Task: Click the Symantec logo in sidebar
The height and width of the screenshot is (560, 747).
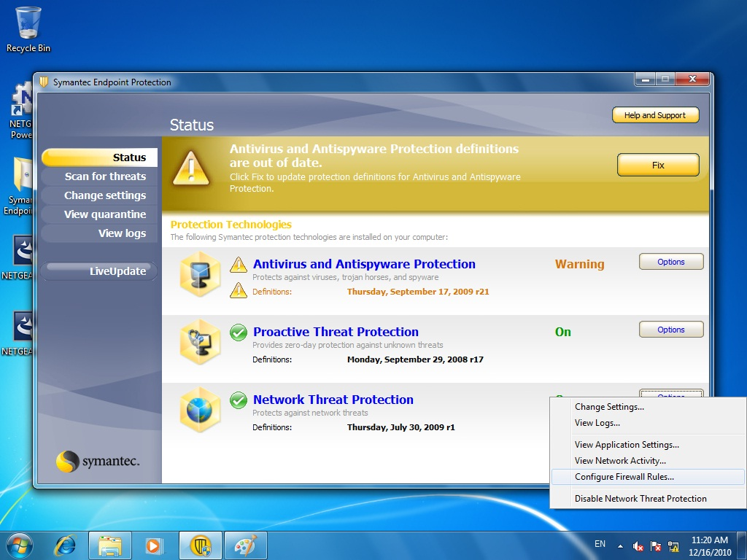Action: click(x=98, y=461)
